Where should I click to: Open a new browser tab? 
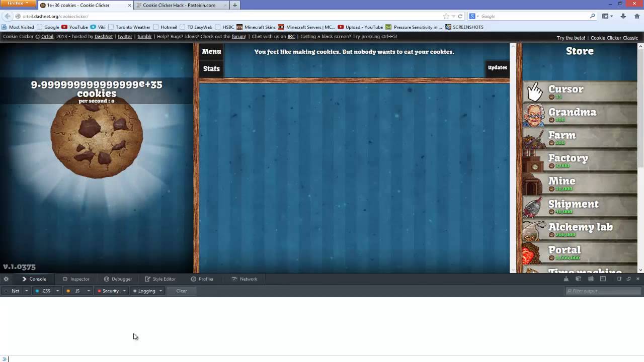click(x=234, y=5)
